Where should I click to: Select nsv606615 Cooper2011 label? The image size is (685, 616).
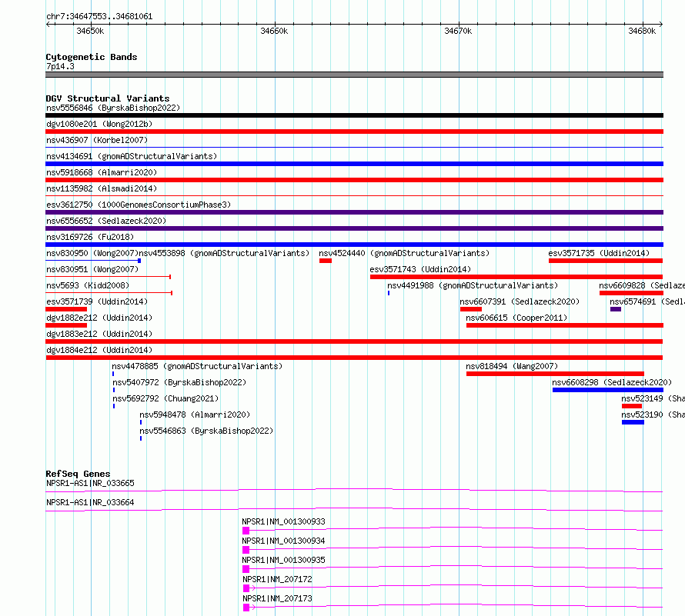tap(516, 318)
